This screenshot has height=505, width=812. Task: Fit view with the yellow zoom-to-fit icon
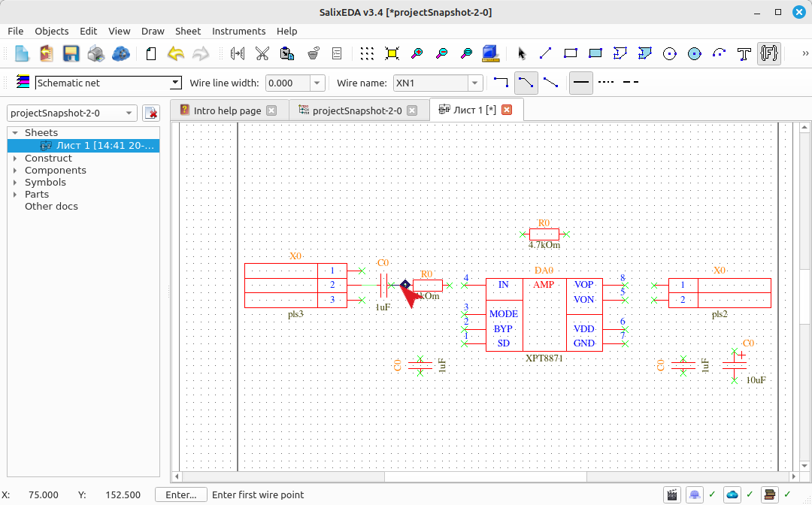click(x=392, y=54)
